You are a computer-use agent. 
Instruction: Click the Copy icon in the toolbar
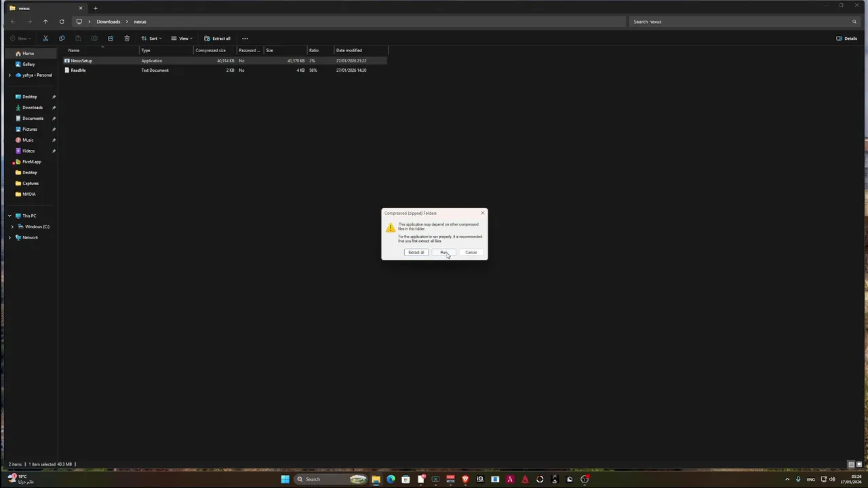[x=62, y=38]
